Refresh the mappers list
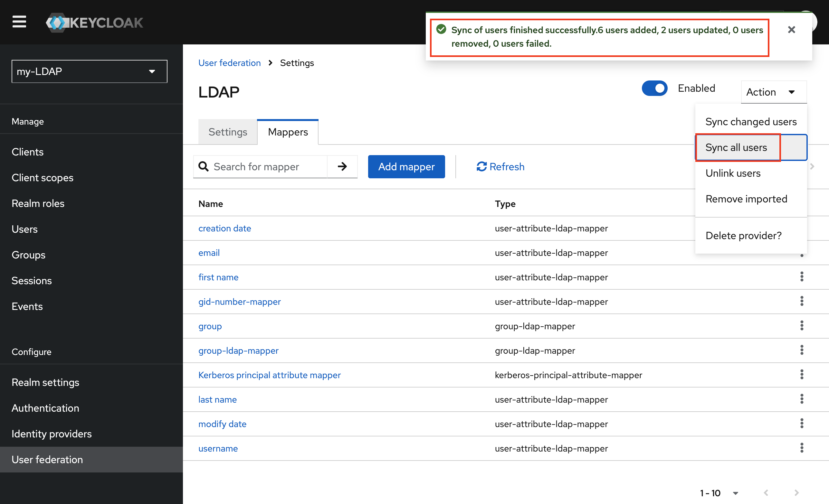The image size is (829, 504). click(500, 166)
